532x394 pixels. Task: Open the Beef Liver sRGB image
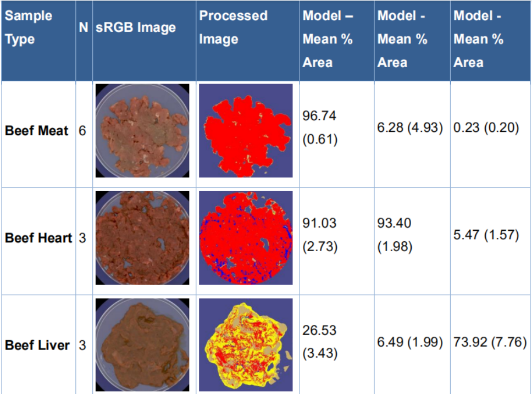[x=143, y=345]
